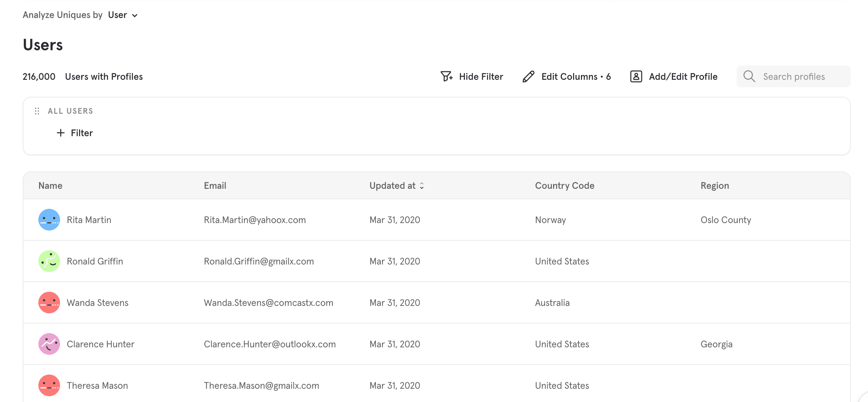Click the ALL USERS drag handle dots
Viewport: 868px width, 402px height.
point(37,111)
